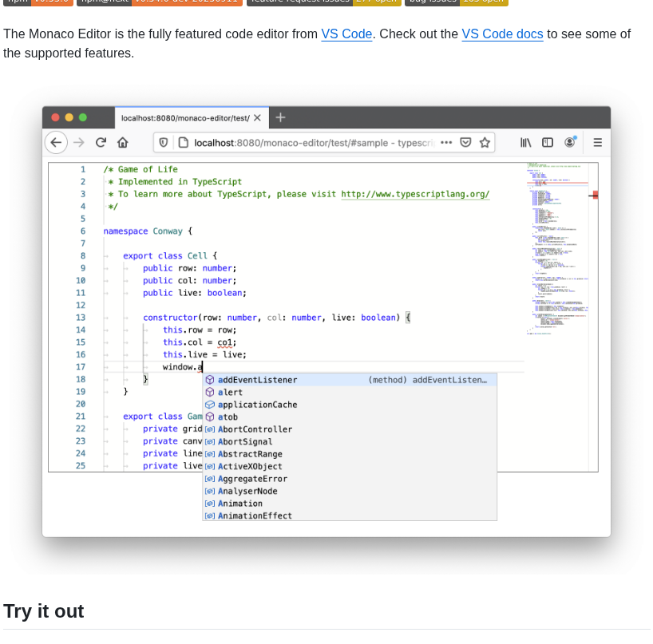Click the 'export class Cell {' code line
The height and width of the screenshot is (644, 653).
click(x=170, y=255)
